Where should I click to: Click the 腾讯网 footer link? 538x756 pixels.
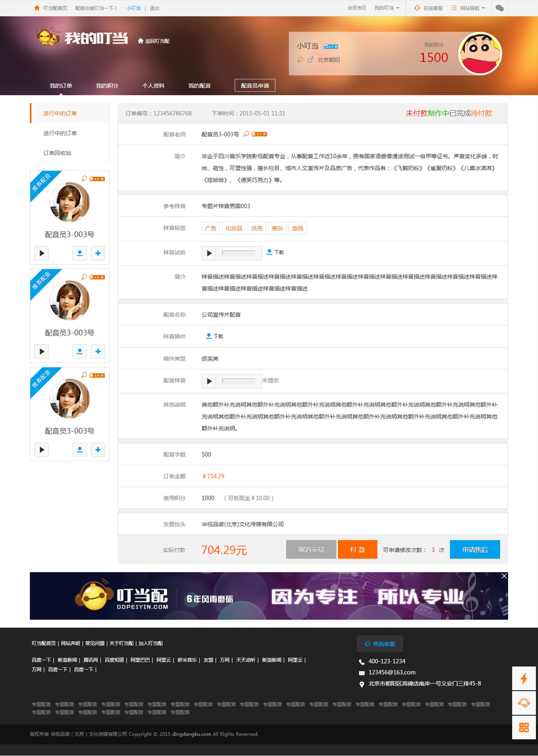point(91,660)
